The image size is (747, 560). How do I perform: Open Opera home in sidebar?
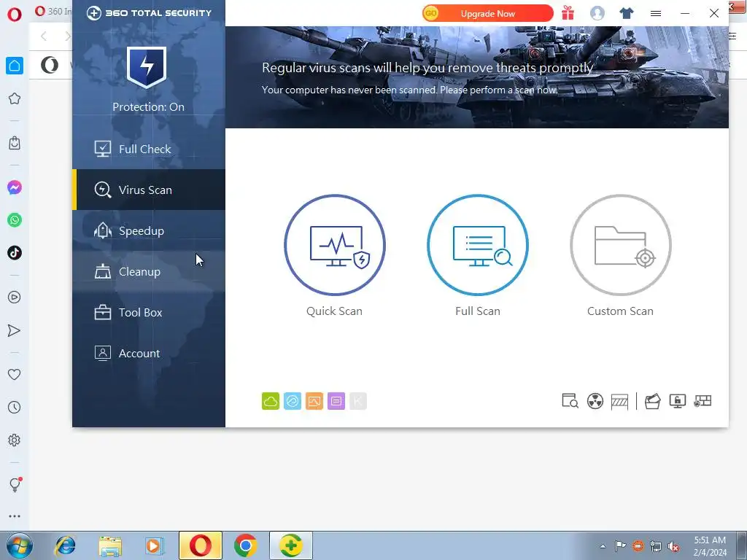point(15,66)
